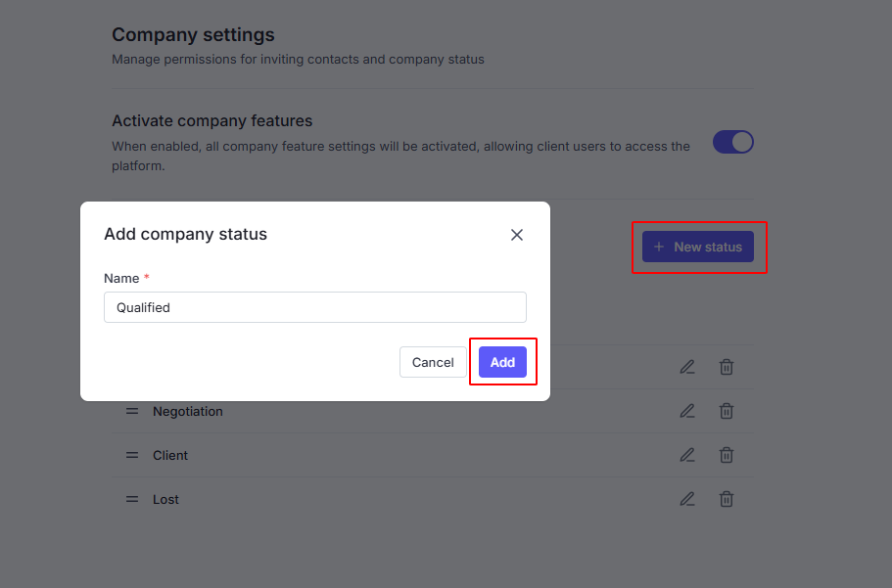
Task: Close the Add company status dialog
Action: pyautogui.click(x=517, y=235)
